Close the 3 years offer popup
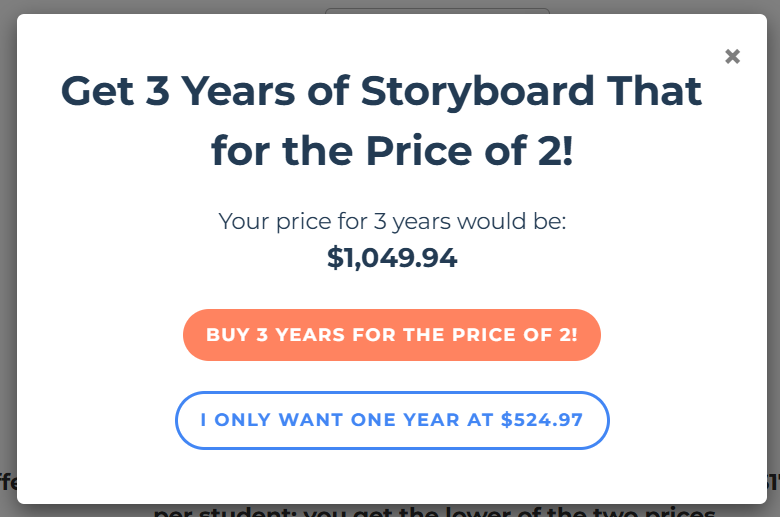 732,57
